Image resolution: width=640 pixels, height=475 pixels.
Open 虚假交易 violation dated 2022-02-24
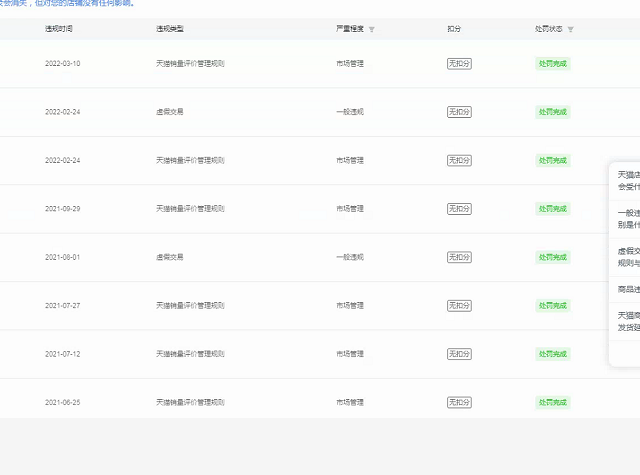coord(170,112)
